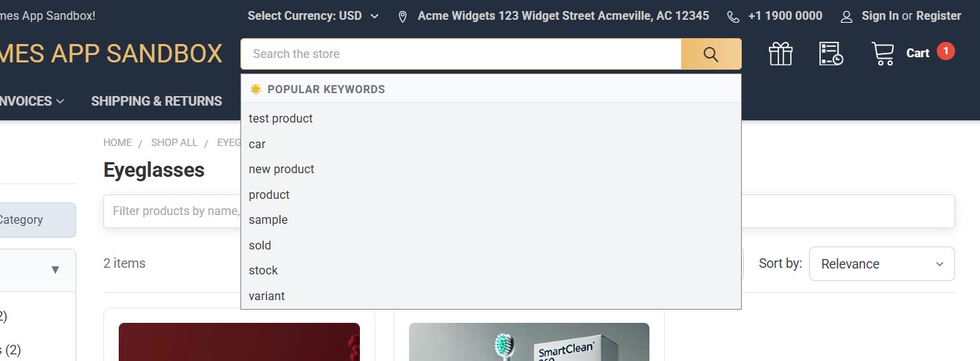Open the Select Currency USD dropdown

(x=313, y=15)
